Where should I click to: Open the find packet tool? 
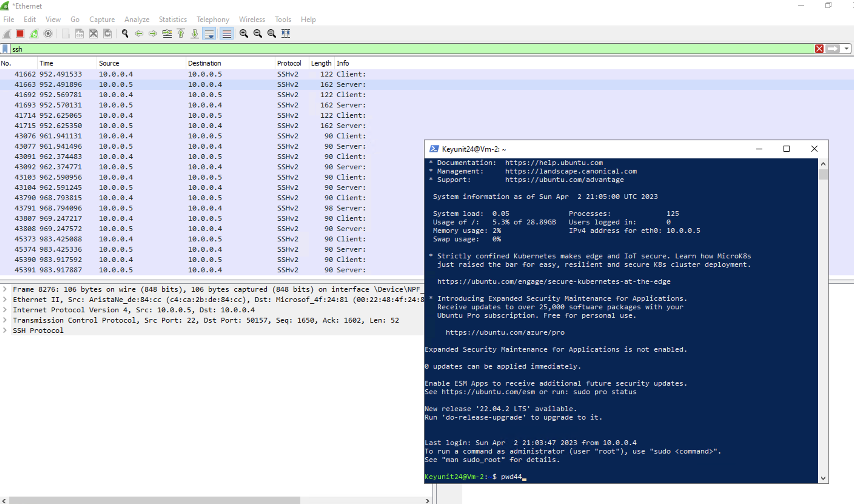125,34
